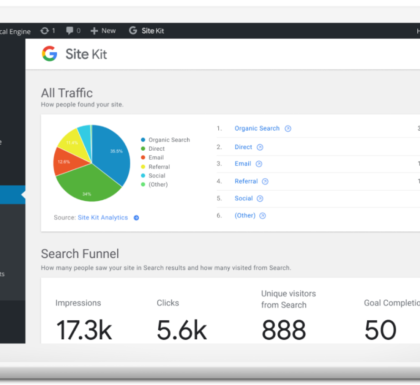The image size is (420, 385).
Task: Click arrow icon beside Direct
Action: (x=260, y=147)
